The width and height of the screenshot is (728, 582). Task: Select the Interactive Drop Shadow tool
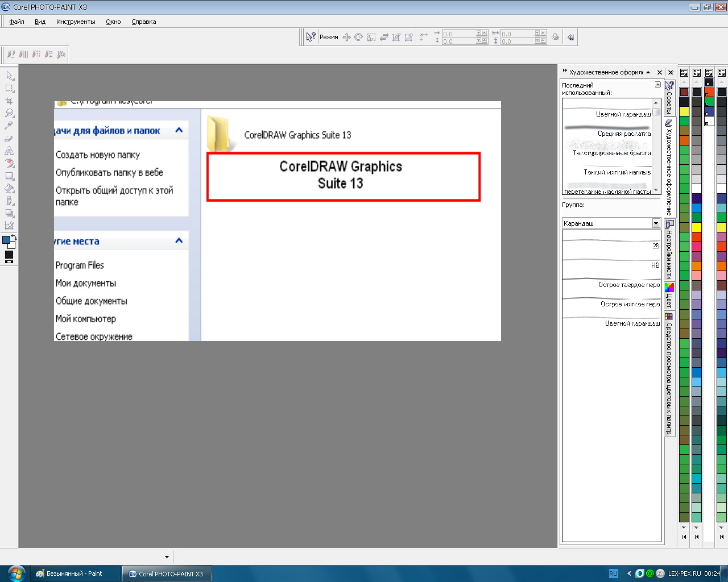click(10, 214)
